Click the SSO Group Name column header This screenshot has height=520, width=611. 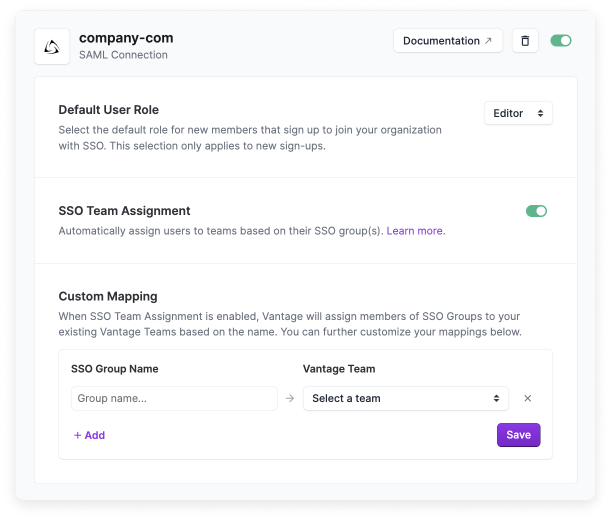tap(115, 369)
